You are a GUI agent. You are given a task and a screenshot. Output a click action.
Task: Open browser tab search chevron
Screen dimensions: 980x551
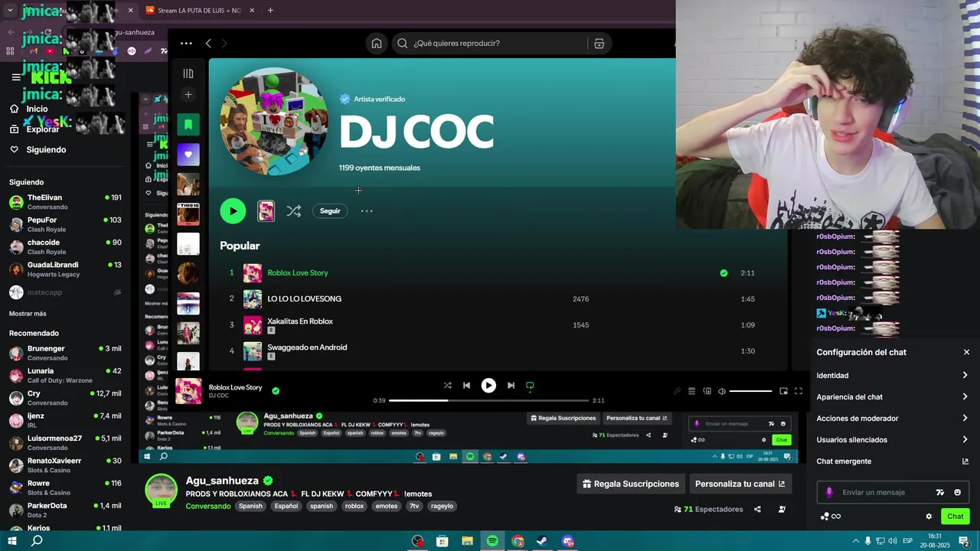(x=10, y=11)
